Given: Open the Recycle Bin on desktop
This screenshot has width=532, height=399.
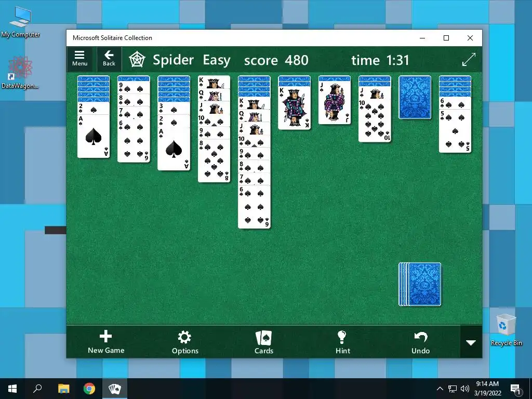Looking at the screenshot, I should click(x=506, y=330).
